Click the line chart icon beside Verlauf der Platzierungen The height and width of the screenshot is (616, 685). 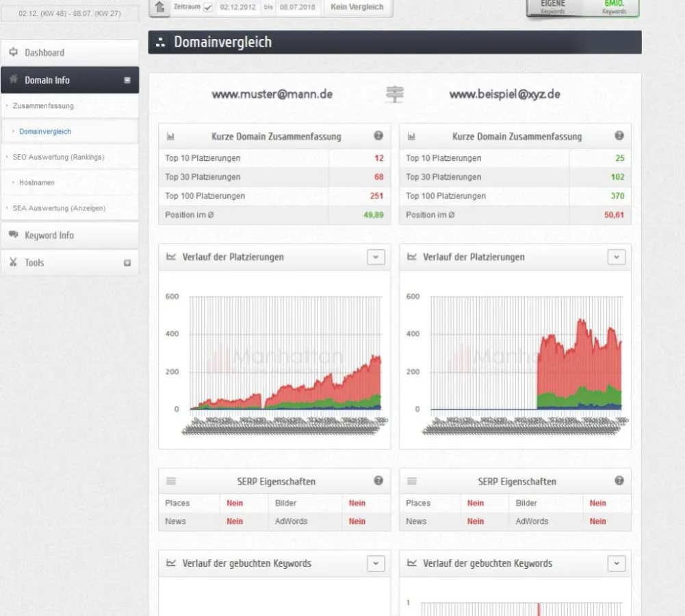click(171, 257)
